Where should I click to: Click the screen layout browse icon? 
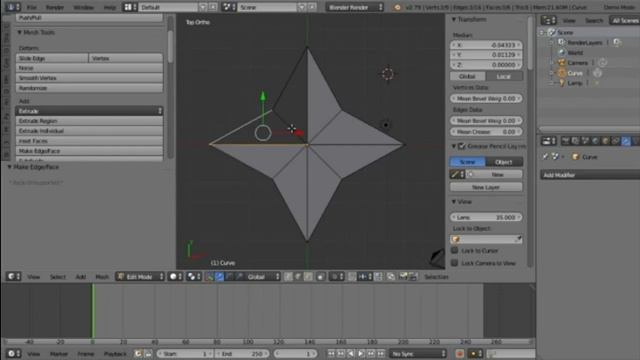(130, 7)
